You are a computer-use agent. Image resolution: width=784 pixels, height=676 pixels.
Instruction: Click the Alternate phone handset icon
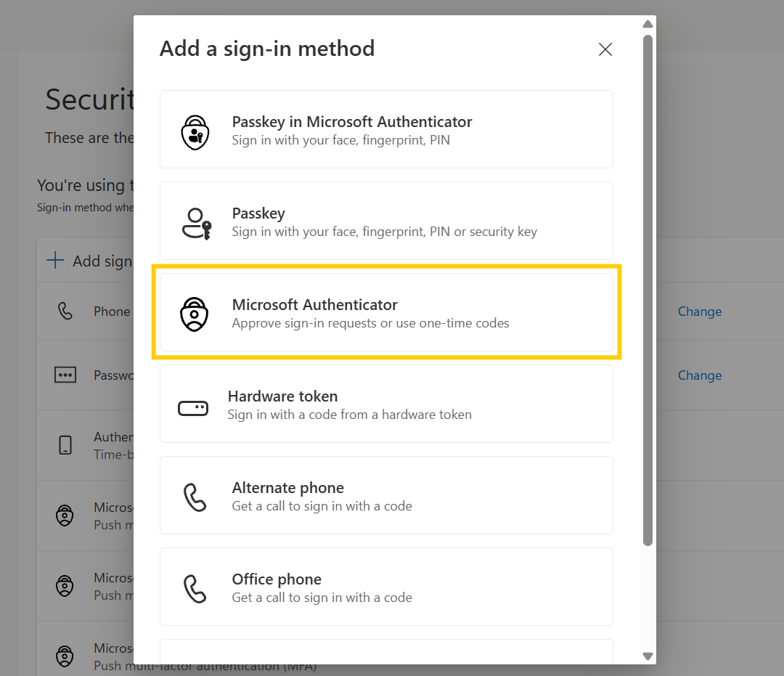(x=195, y=497)
